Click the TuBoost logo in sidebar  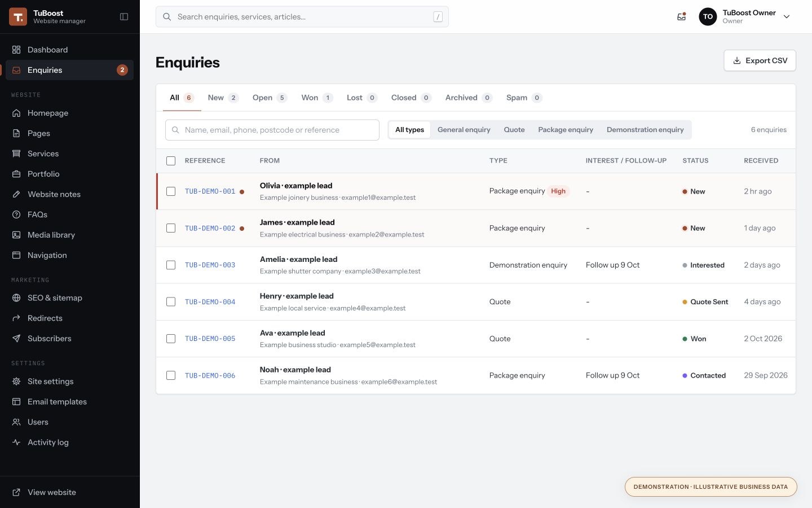(18, 17)
